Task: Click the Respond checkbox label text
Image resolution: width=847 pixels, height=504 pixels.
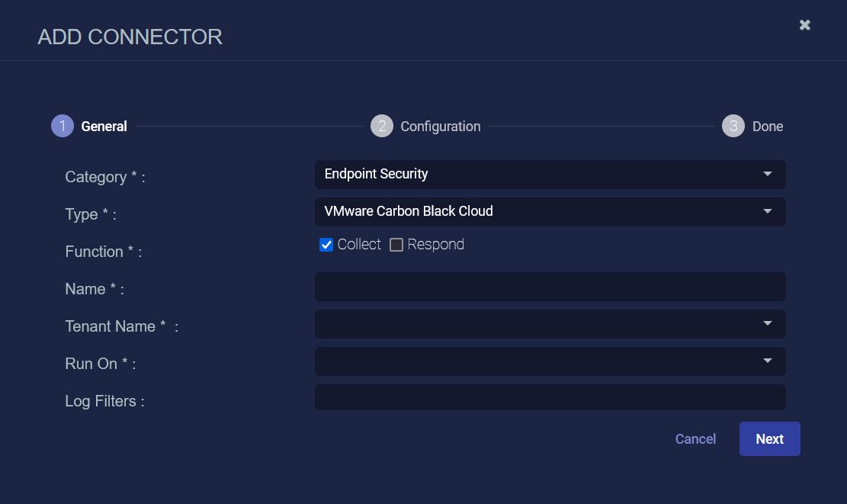Action: click(x=436, y=245)
